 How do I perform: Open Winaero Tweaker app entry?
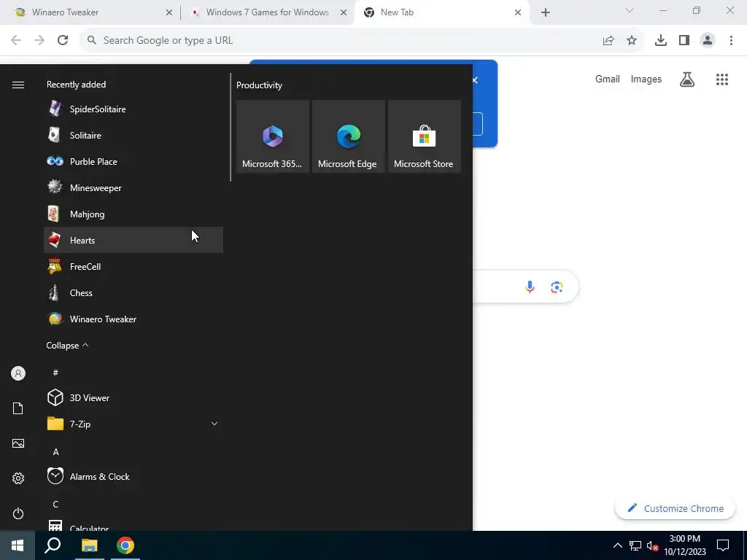point(133,319)
